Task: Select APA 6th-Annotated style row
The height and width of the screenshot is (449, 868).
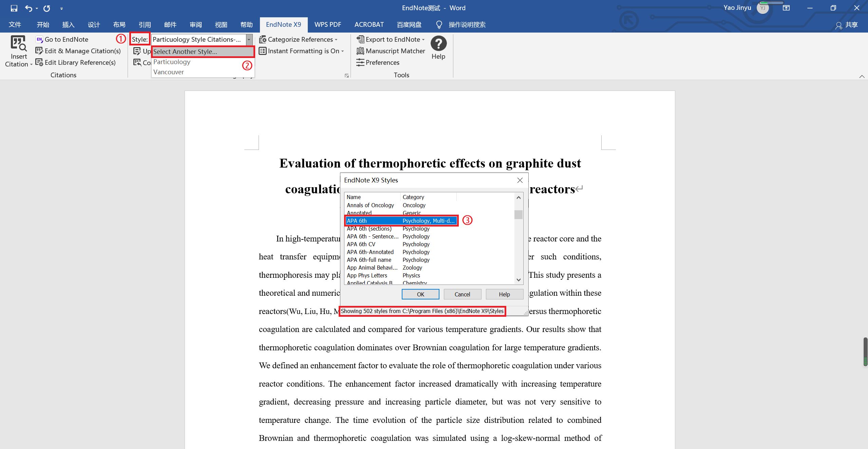Action: [401, 252]
